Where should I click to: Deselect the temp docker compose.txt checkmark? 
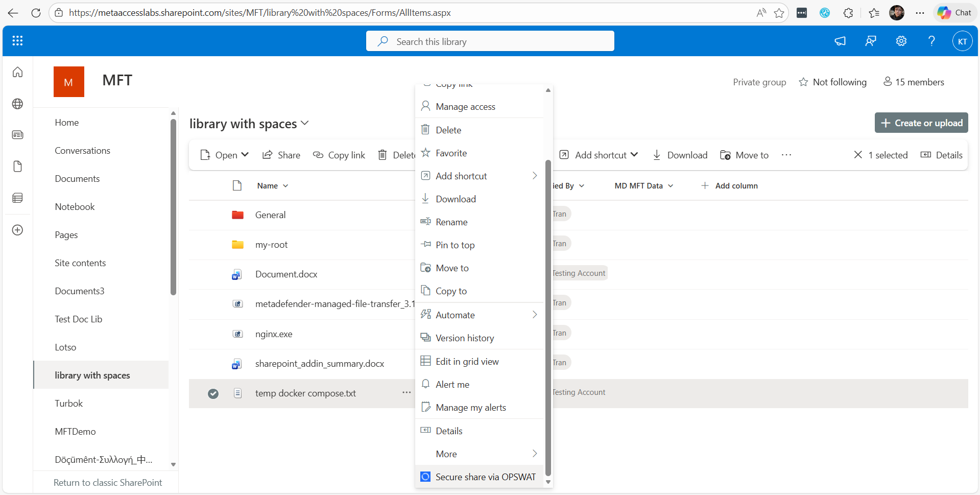pos(213,393)
